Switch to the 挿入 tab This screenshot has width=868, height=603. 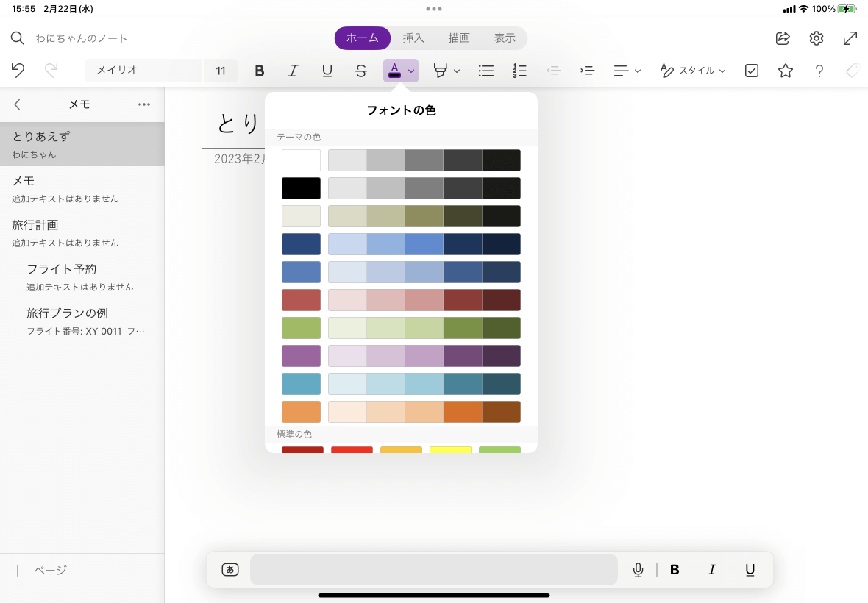click(x=413, y=38)
